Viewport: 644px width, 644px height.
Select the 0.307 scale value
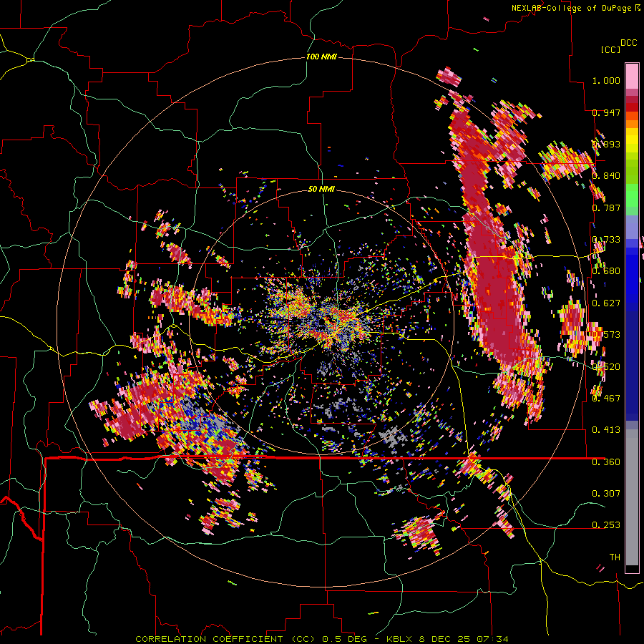pos(606,493)
